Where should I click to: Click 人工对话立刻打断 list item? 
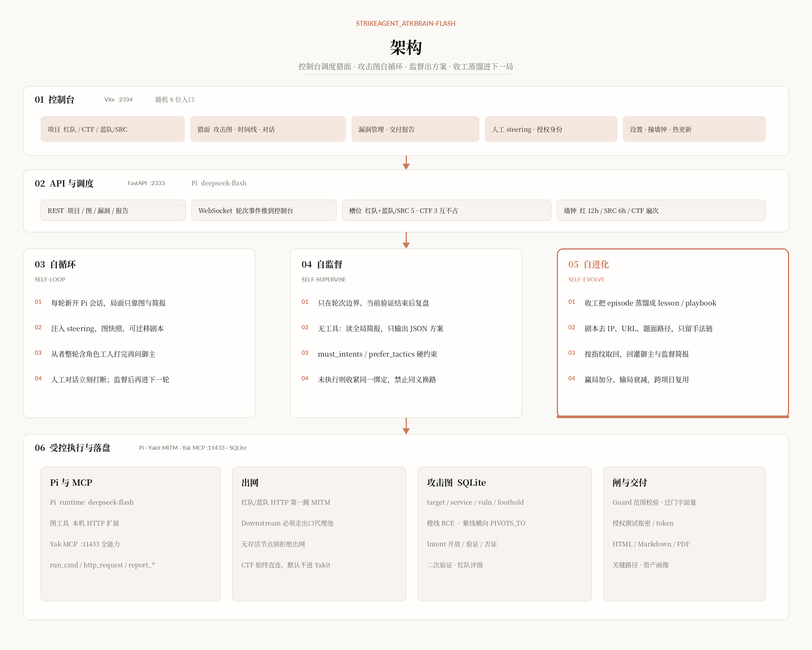pos(110,380)
